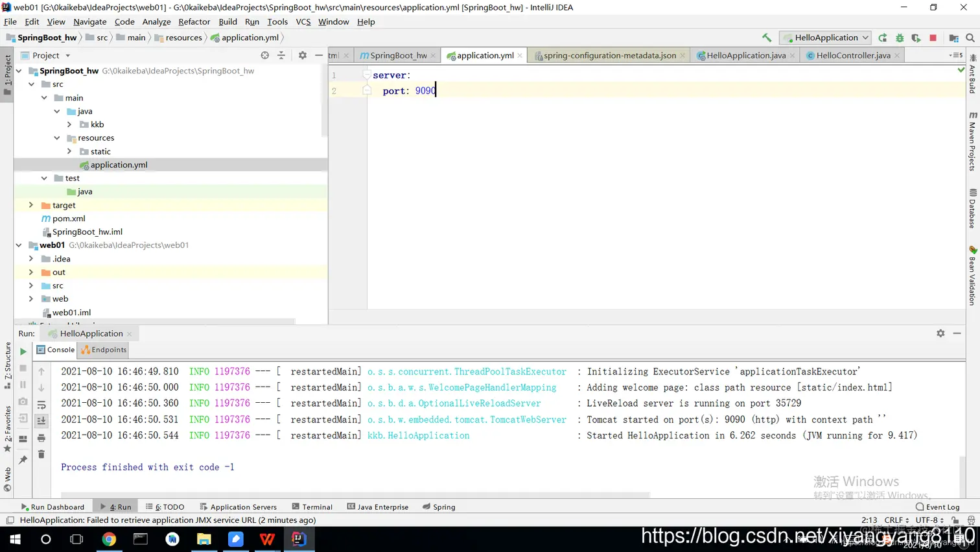The image size is (980, 552).
Task: Toggle the 1: Project side tool window
Action: [x=7, y=75]
